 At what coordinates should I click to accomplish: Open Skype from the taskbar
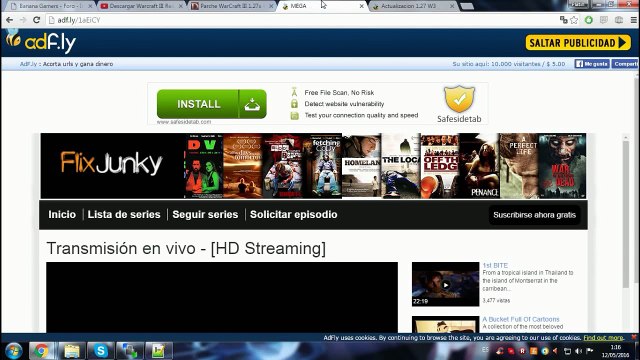100,351
